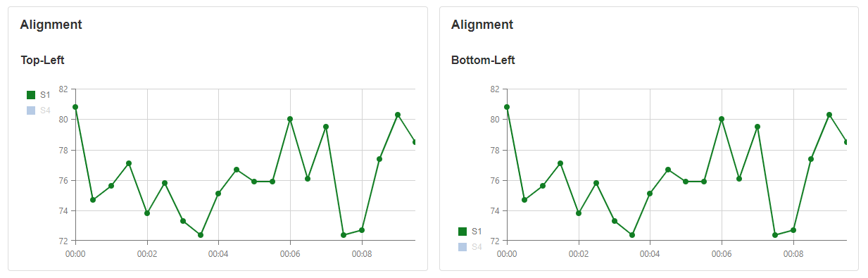Select the 00:06 peak point in Bottom-Left chart

click(722, 119)
